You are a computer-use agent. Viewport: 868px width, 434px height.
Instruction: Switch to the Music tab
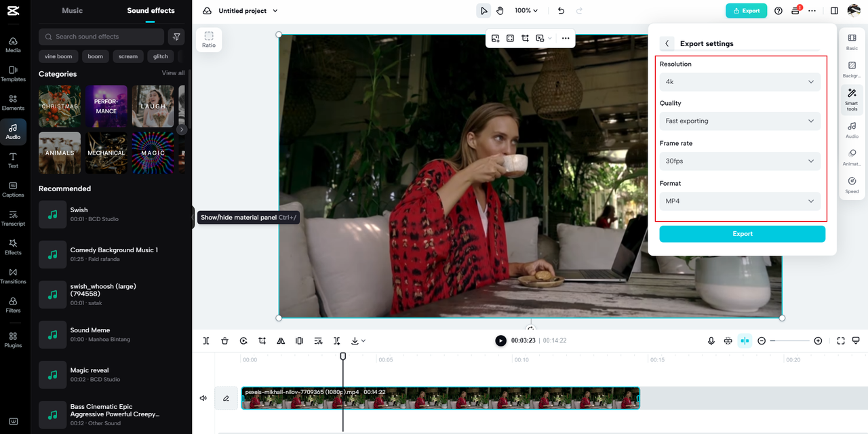pos(73,11)
